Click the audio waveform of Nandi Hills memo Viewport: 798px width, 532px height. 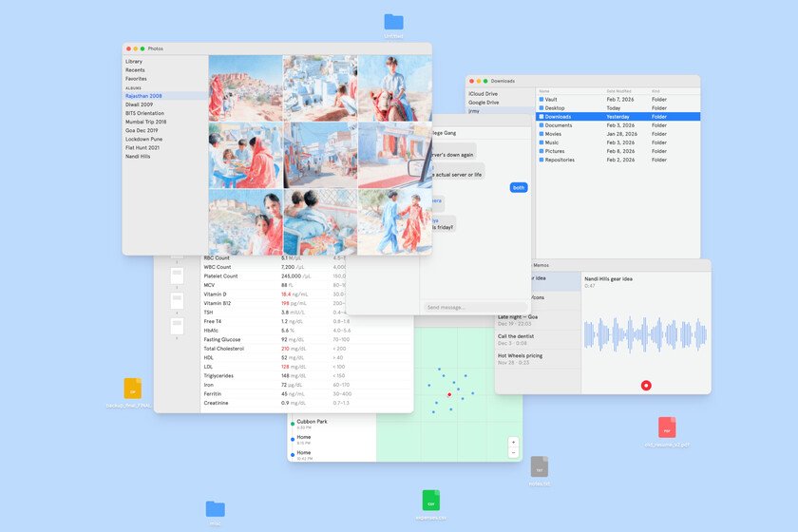point(646,333)
